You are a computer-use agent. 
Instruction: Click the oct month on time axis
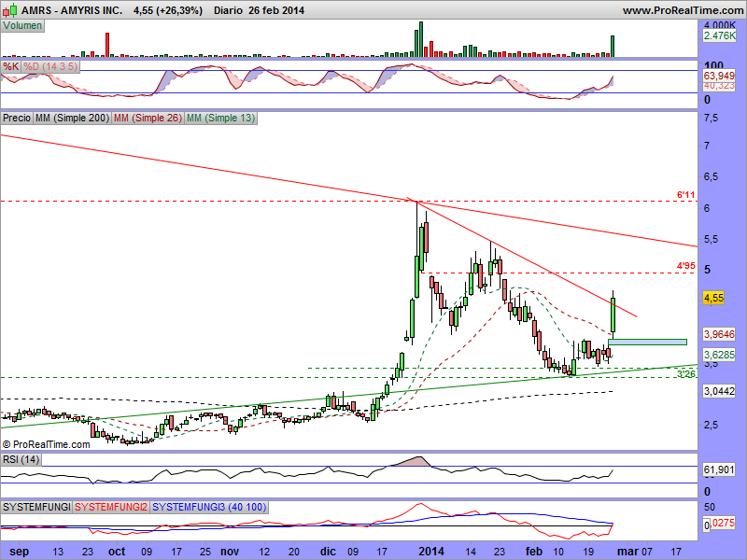tap(117, 552)
